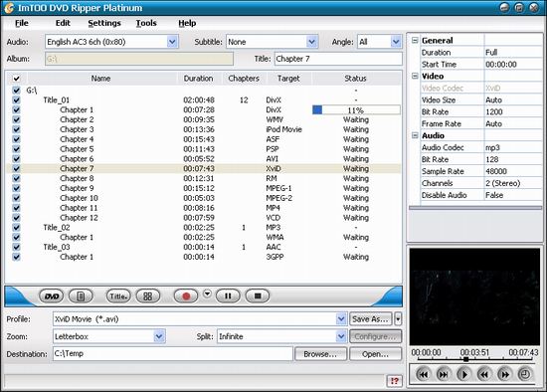The image size is (547, 392).
Task: Click the DVD load button
Action: (x=52, y=296)
